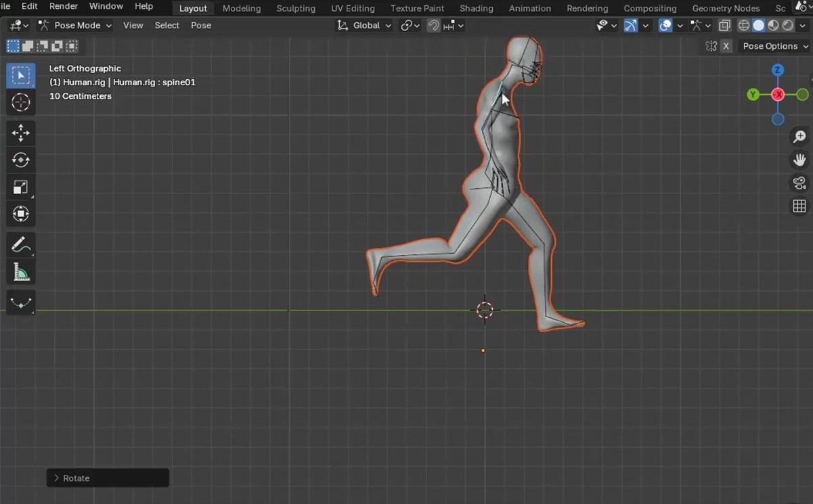Select the 3D Cursor tool
This screenshot has width=813, height=504.
coord(21,103)
